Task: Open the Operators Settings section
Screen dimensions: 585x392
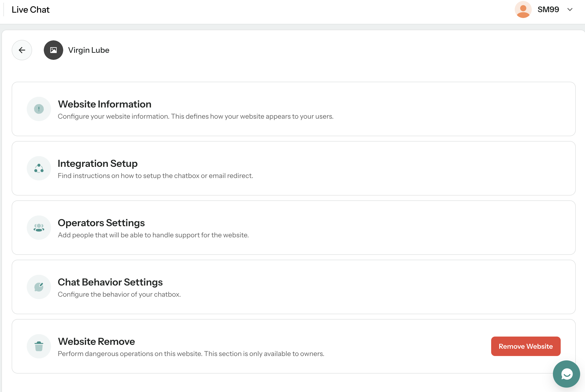Action: [x=294, y=228]
